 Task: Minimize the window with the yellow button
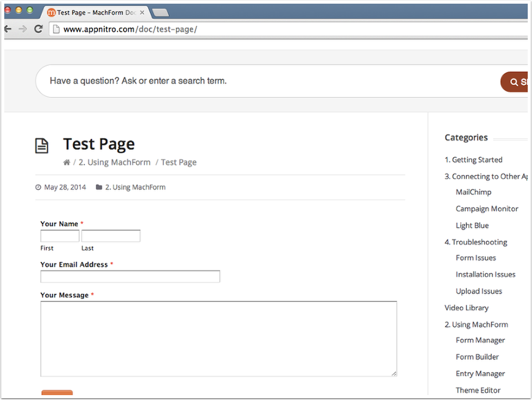[x=19, y=10]
